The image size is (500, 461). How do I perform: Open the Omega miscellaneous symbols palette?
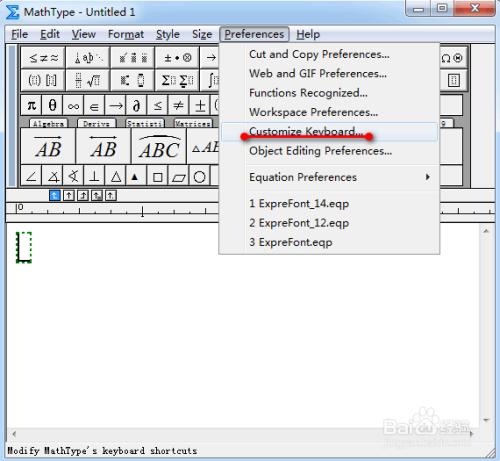point(453,58)
